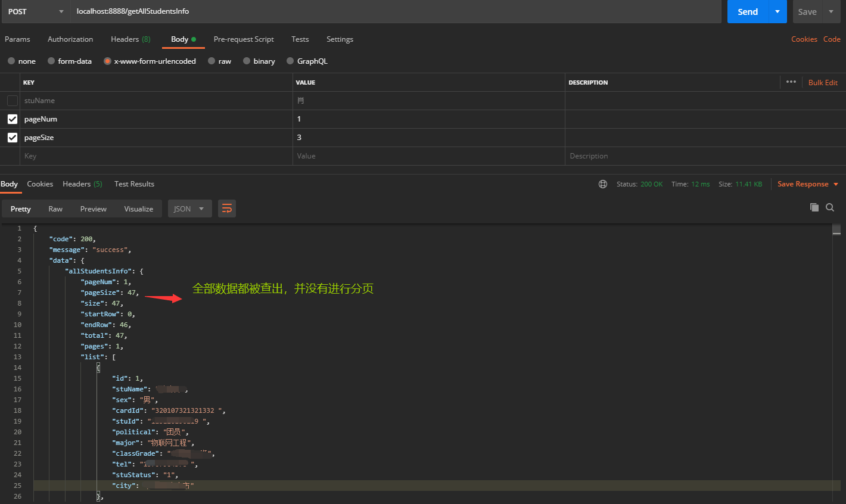Screen dimensions: 846x504
Task: Click the pageNum value cell
Action: click(x=429, y=119)
